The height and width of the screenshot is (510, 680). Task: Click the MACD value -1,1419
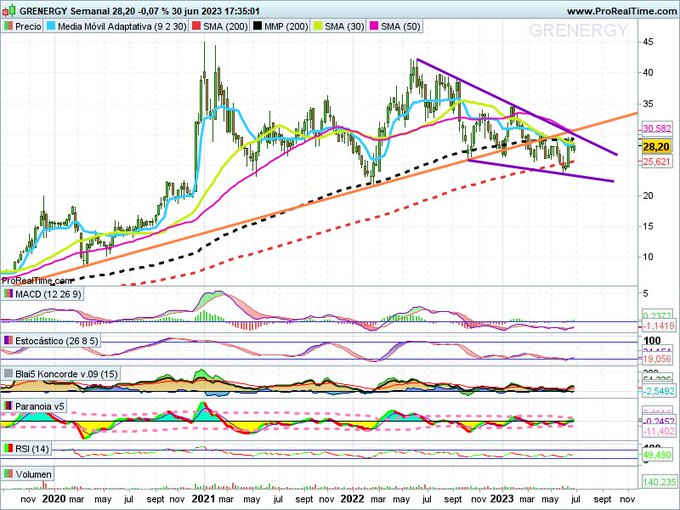(x=658, y=326)
